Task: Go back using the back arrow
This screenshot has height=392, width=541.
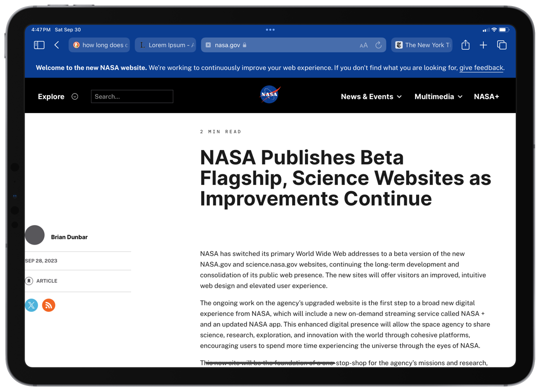Action: point(57,45)
